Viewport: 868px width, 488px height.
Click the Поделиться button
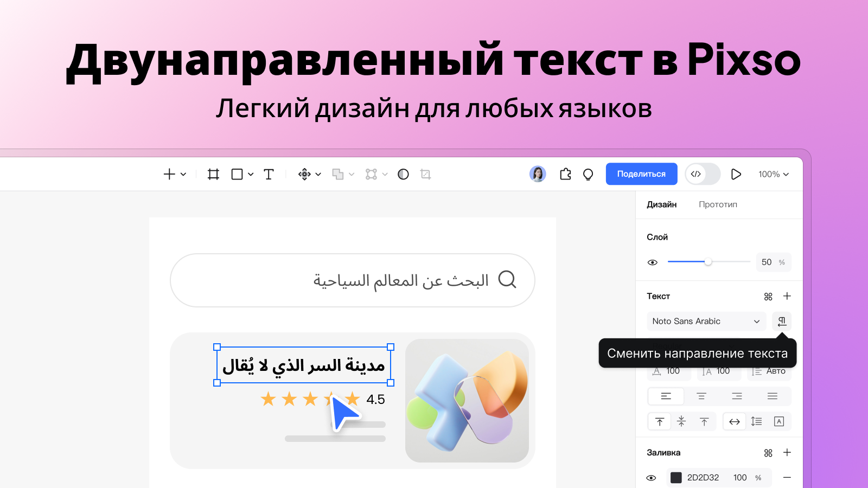pos(641,174)
